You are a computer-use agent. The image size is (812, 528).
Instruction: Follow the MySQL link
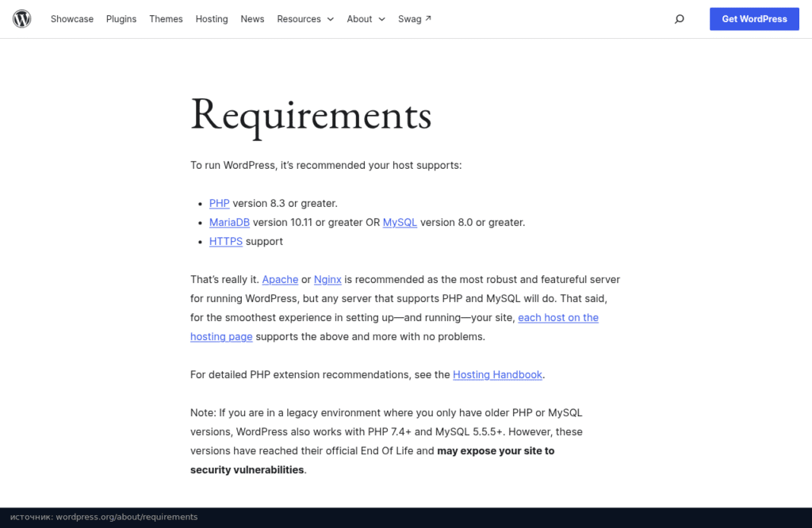pyautogui.click(x=400, y=223)
